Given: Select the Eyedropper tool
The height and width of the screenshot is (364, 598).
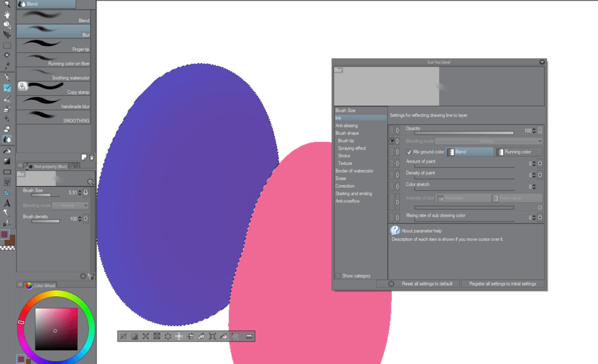Looking at the screenshot, I should click(x=7, y=66).
